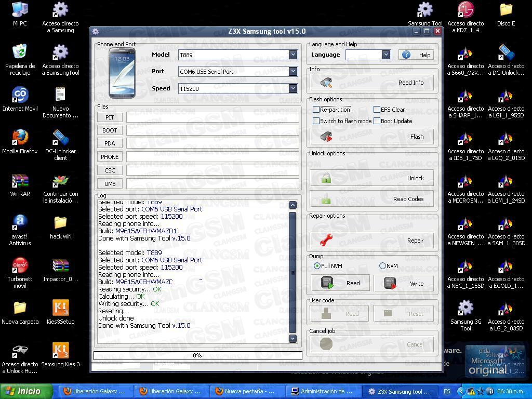Open the WinRAR desktop shortcut
Image resolution: width=532 pixels, height=399 pixels.
20,185
